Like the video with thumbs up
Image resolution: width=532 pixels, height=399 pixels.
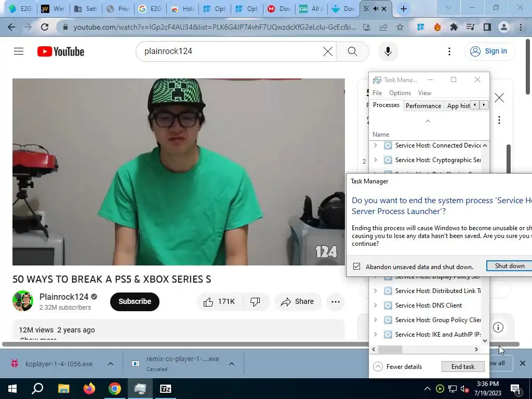219,302
